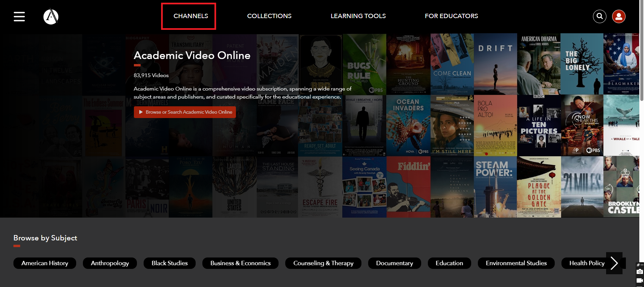Pick the Business & Economics subject
644x287 pixels.
240,263
